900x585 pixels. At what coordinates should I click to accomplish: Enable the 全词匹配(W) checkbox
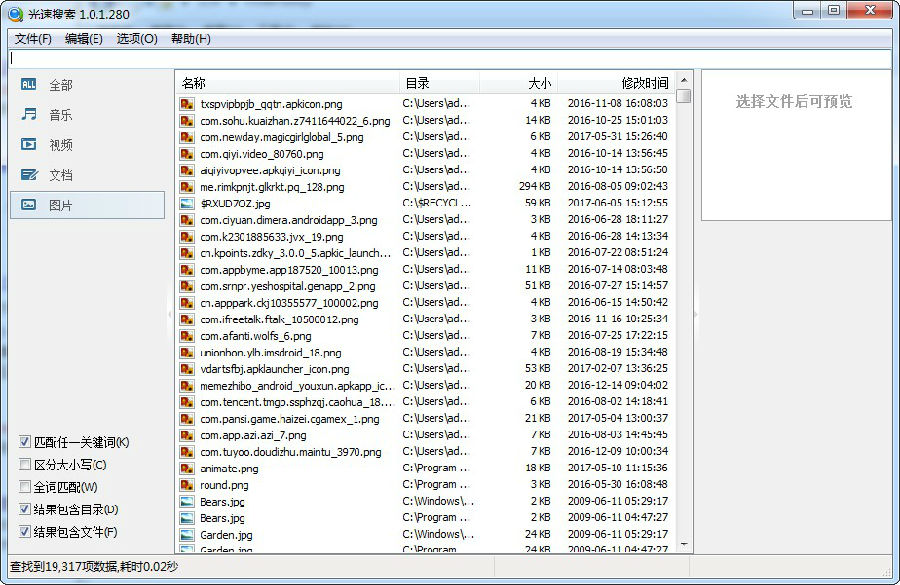click(25, 487)
